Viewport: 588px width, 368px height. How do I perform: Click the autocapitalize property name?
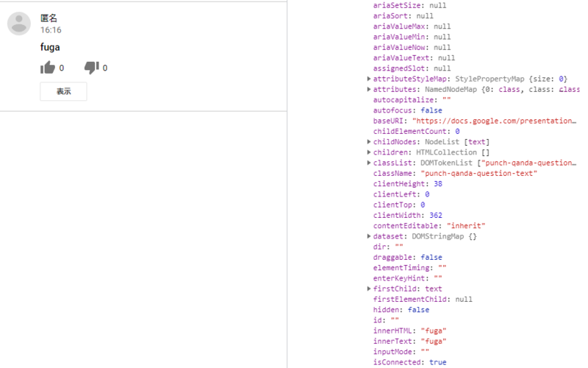coord(403,100)
